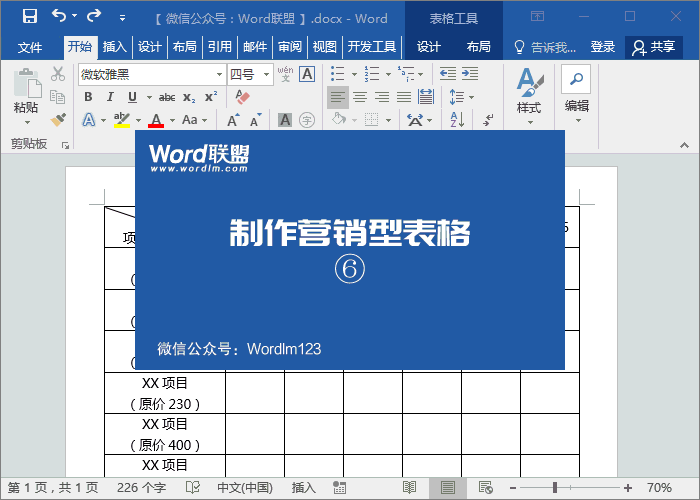Toggle Bold formatting

point(88,97)
